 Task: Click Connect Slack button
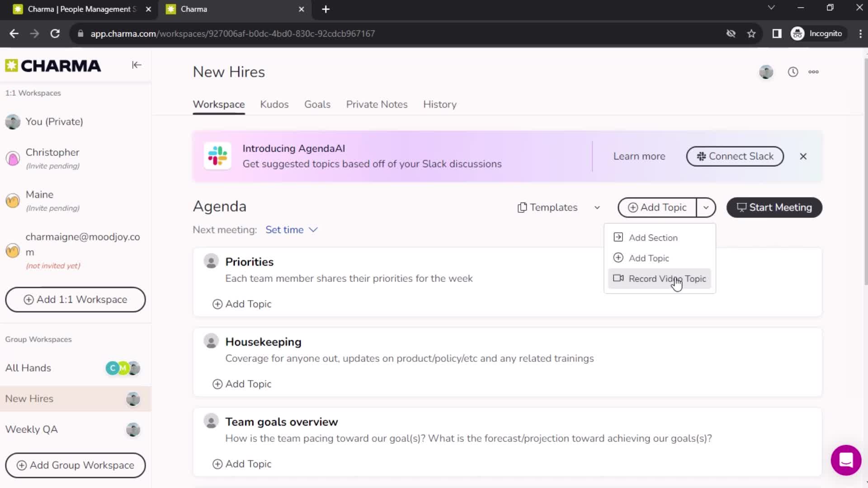735,156
